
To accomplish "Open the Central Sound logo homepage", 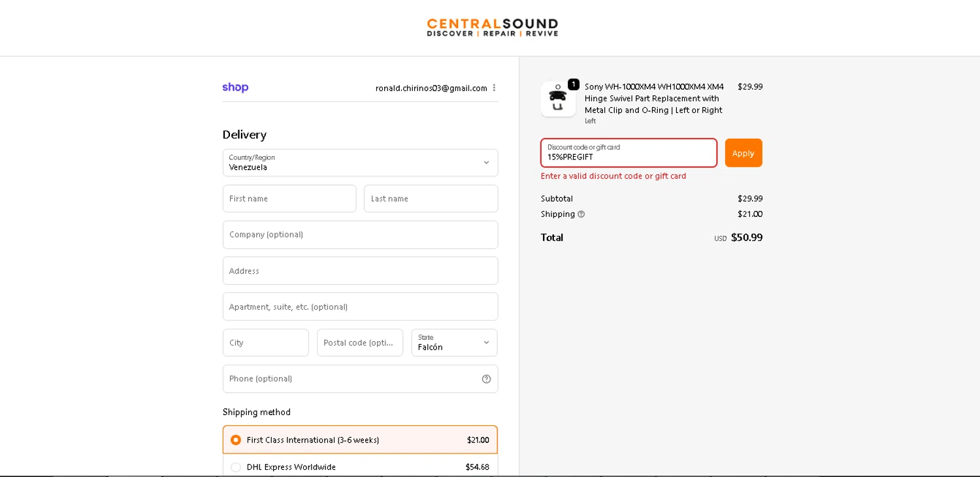I will tap(492, 27).
